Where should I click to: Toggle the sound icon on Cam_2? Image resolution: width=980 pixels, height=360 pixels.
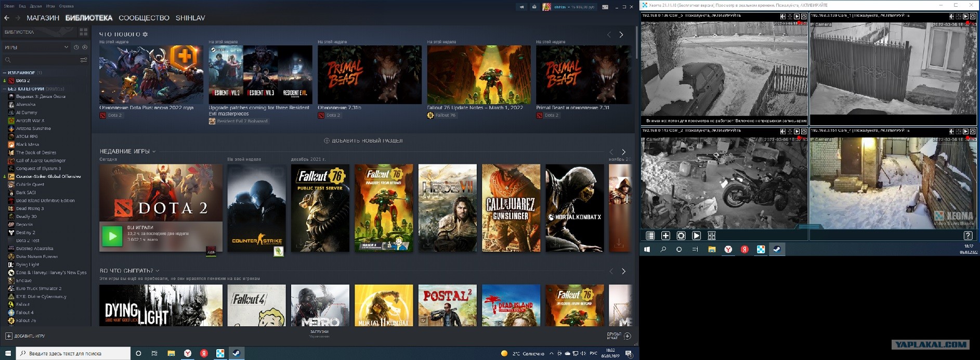783,132
